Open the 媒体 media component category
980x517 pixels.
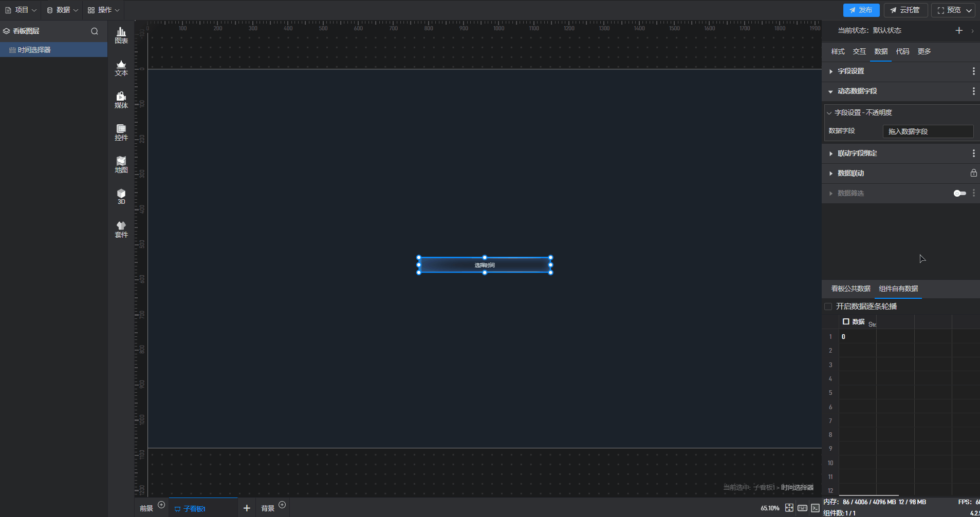coord(121,101)
